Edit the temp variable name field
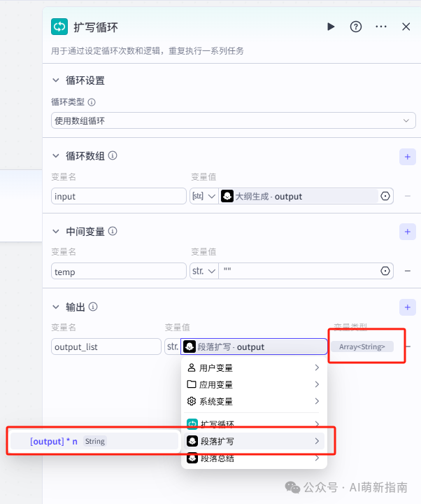 pos(118,271)
